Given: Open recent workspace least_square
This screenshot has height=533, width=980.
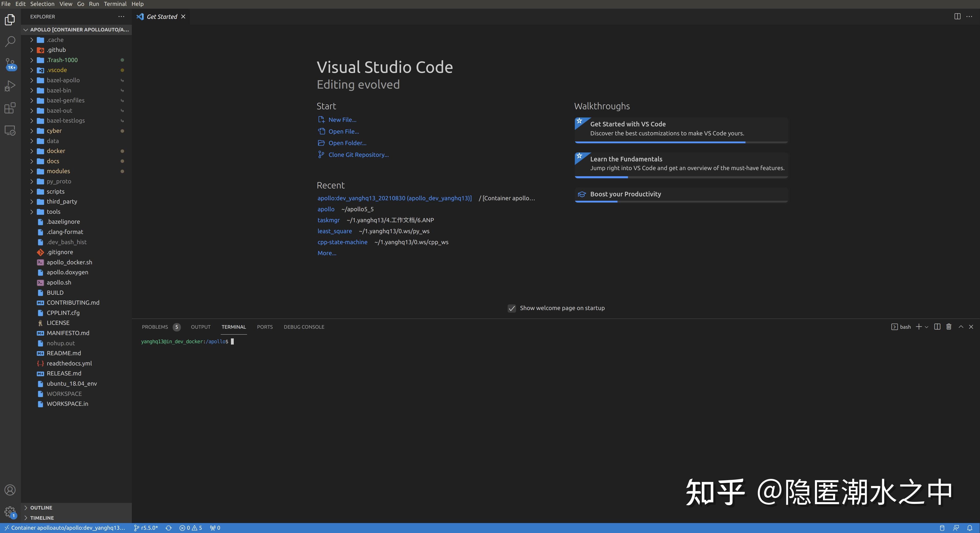Looking at the screenshot, I should pyautogui.click(x=334, y=231).
